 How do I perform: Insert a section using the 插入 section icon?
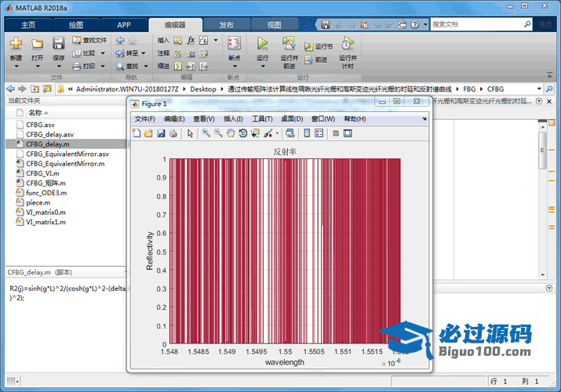(178, 41)
